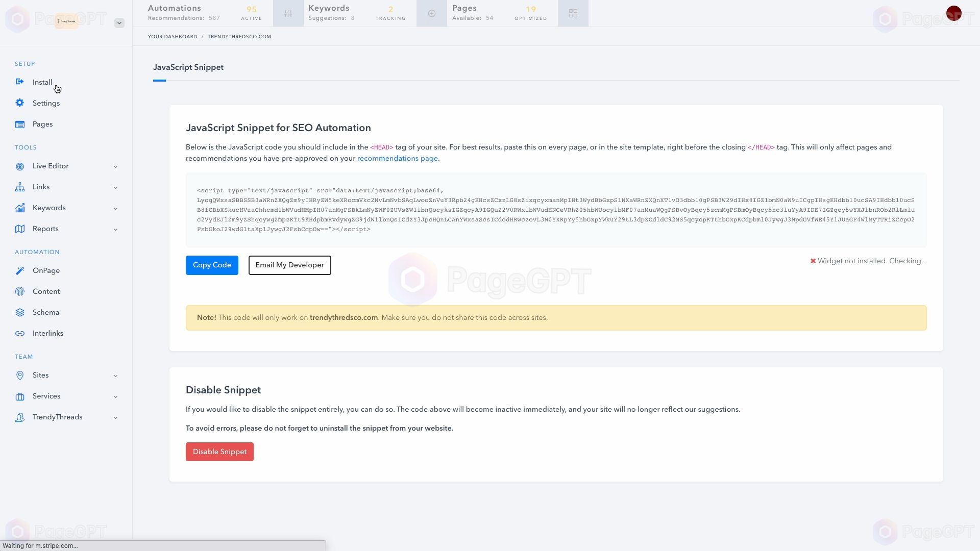The width and height of the screenshot is (980, 551).
Task: Click the Settings menu item
Action: pos(46,103)
